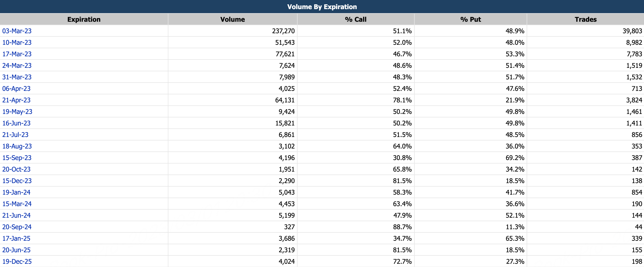Click the 17-Mar-23 expiration date

[17, 54]
